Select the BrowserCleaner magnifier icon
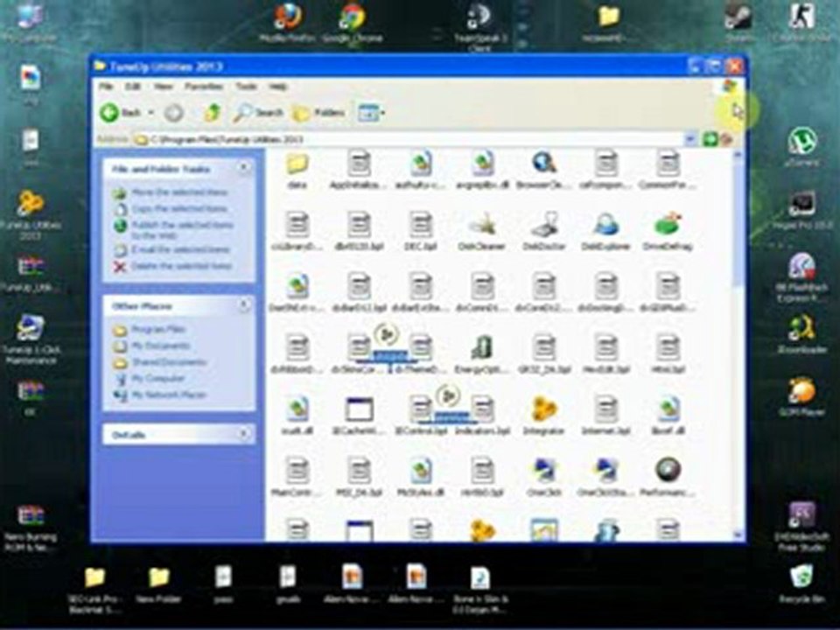 point(544,164)
